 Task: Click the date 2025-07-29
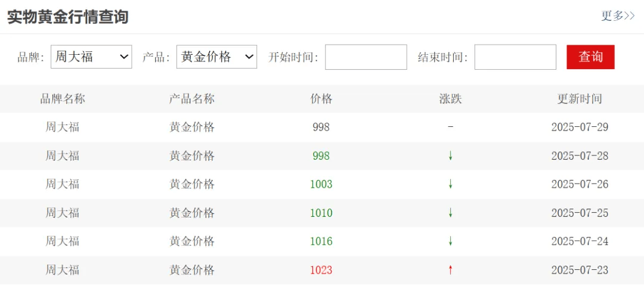[580, 127]
